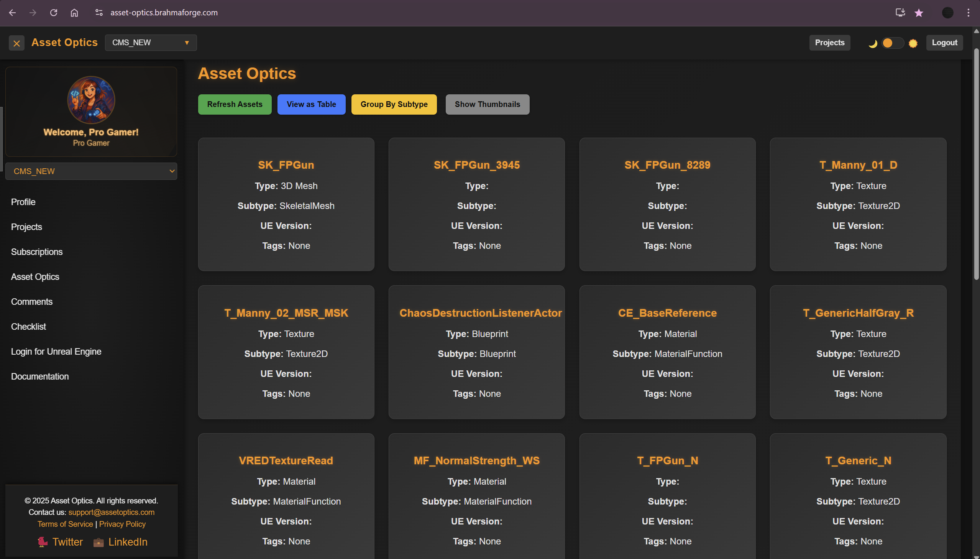Reload the page using the refresh icon
980x559 pixels.
54,13
